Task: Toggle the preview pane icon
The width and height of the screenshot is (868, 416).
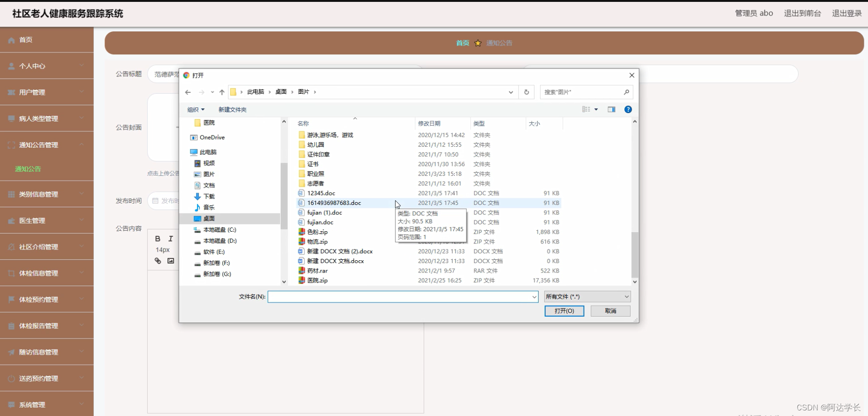Action: coord(611,109)
